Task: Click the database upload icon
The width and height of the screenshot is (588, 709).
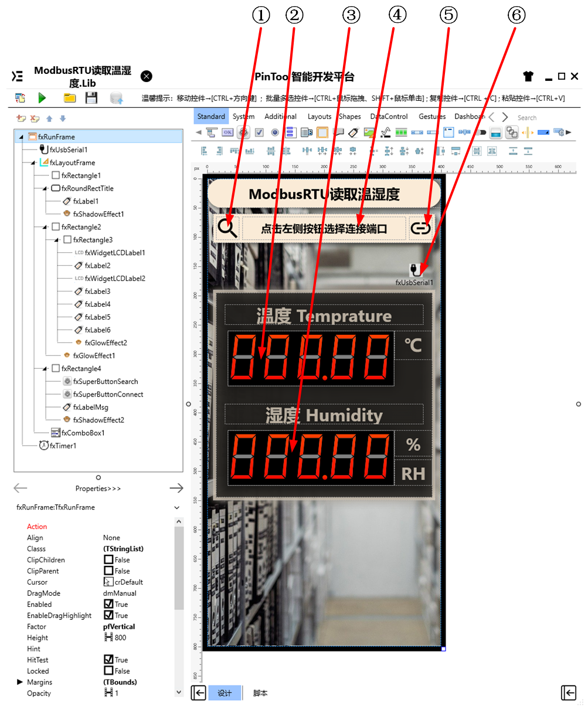Action: click(117, 98)
